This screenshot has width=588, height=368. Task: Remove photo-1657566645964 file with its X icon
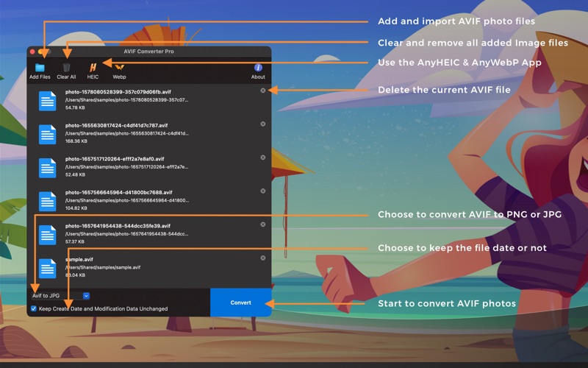point(263,191)
